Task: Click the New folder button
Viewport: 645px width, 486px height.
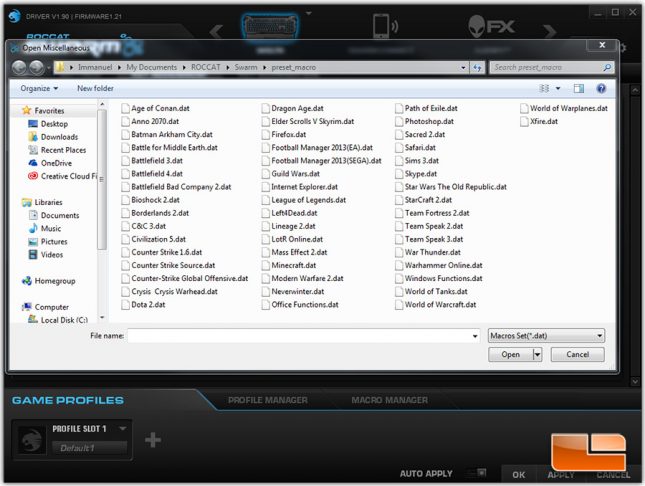Action: coord(95,88)
